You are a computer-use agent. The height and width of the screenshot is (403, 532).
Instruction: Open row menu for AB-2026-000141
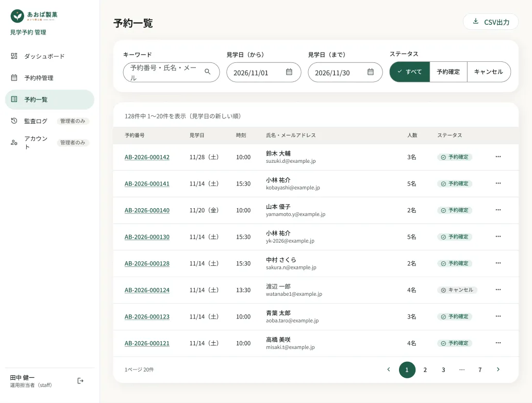tap(498, 183)
